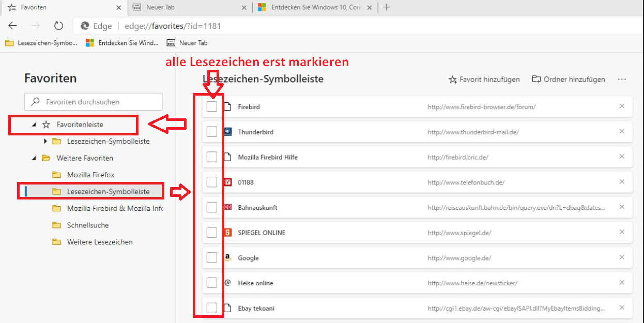Image resolution: width=644 pixels, height=323 pixels.
Task: Remove SPIEGEL ONLINE favorite with its X
Action: coord(622,232)
